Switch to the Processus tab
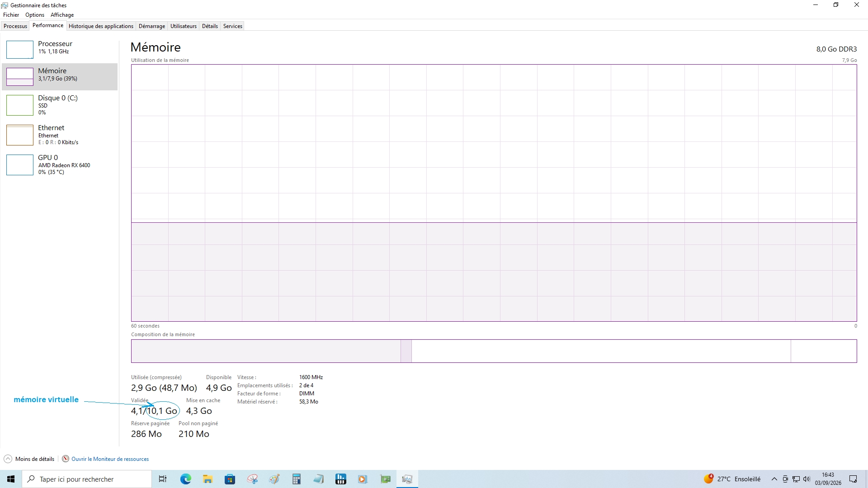The height and width of the screenshot is (488, 868). click(15, 26)
